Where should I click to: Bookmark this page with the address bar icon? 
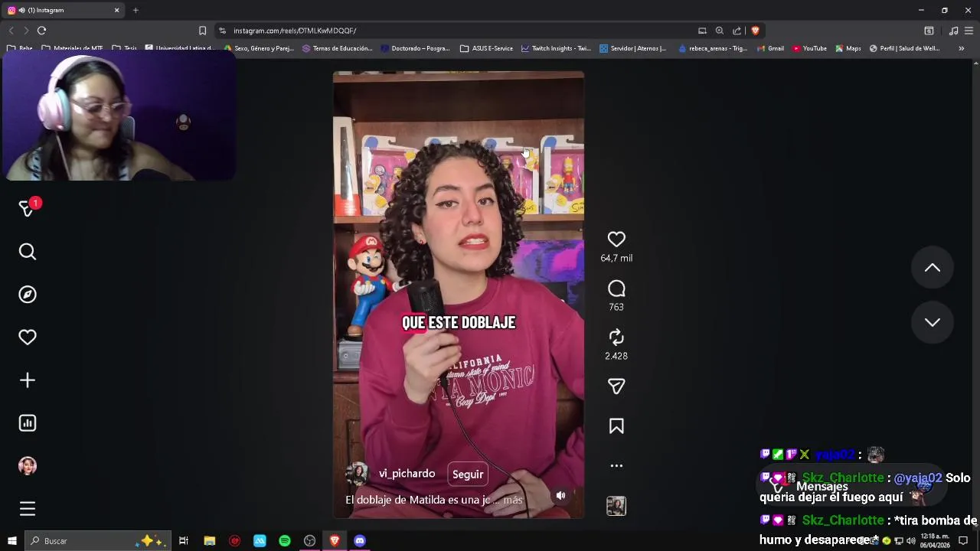pyautogui.click(x=202, y=31)
